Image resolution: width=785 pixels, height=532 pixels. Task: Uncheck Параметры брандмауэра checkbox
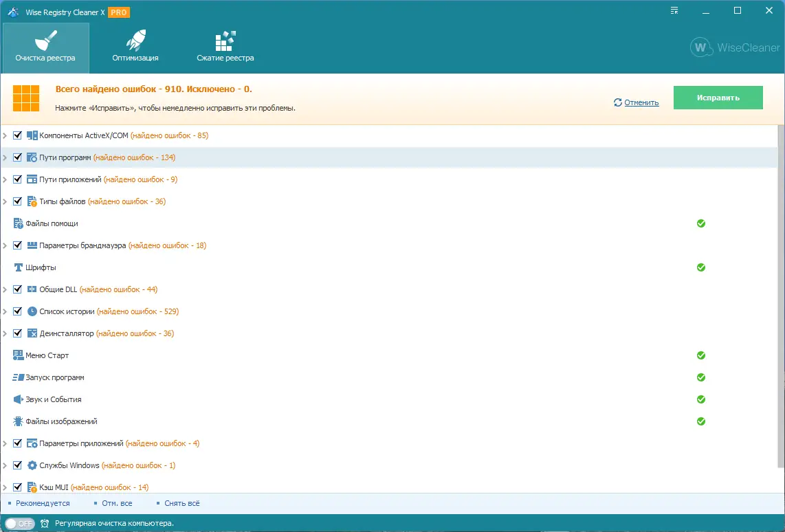click(x=17, y=246)
